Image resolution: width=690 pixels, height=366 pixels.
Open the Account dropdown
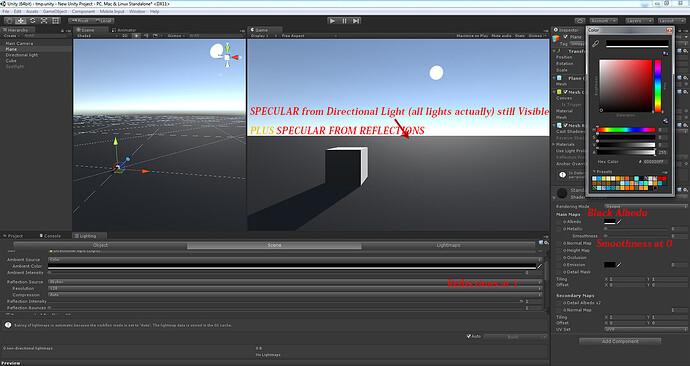603,21
